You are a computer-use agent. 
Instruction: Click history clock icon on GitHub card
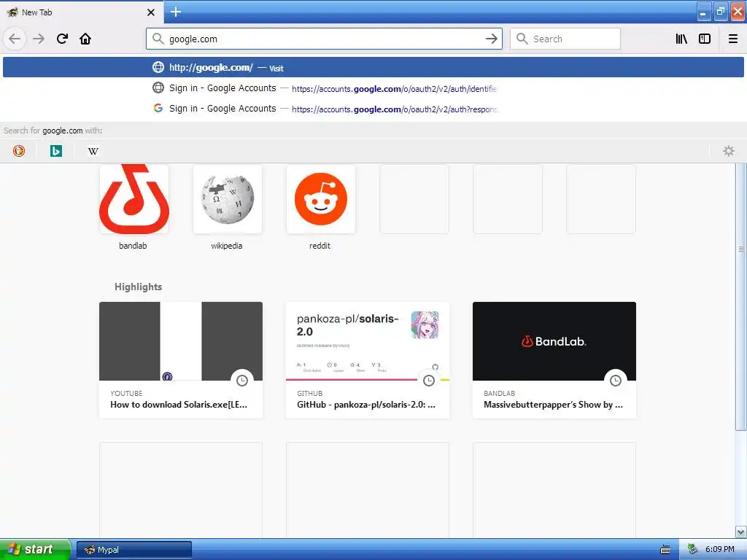(429, 381)
